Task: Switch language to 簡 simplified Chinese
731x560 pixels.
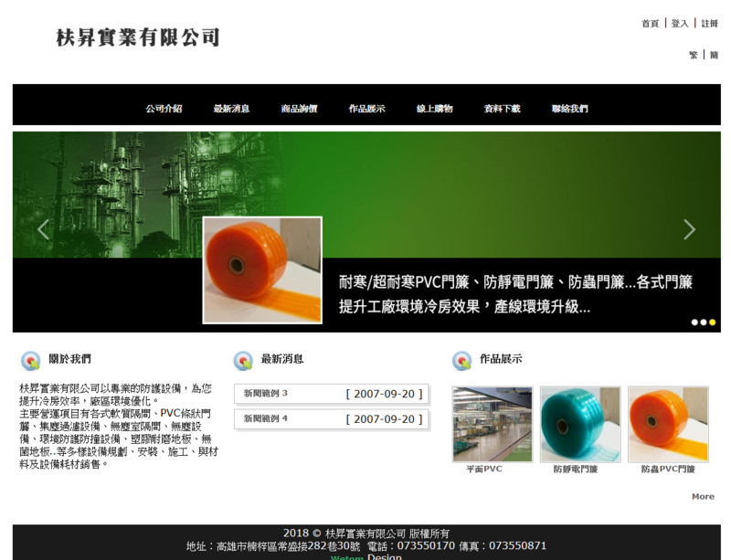Action: coord(714,55)
